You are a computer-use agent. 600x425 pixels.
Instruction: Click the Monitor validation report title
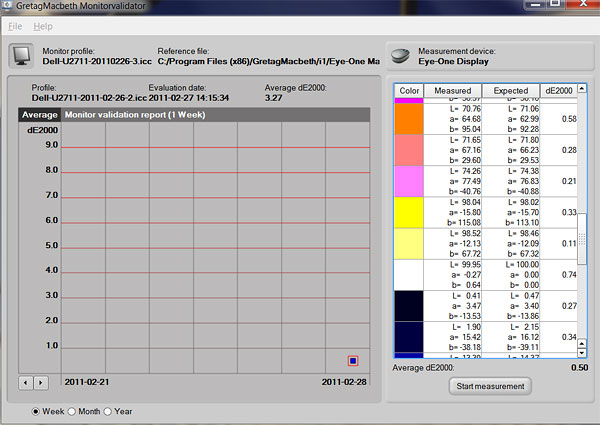[x=135, y=115]
